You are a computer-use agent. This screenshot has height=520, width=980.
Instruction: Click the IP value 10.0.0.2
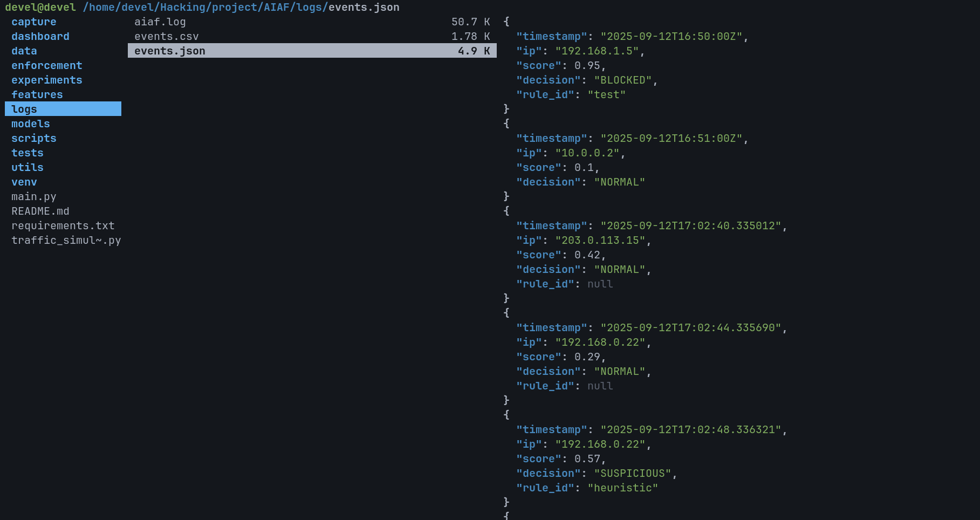(x=587, y=153)
